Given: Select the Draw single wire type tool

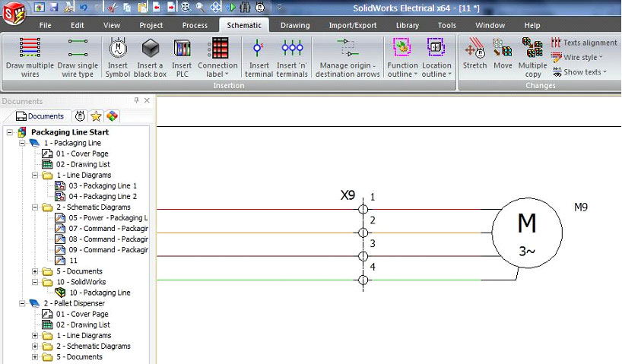Looking at the screenshot, I should click(78, 57).
